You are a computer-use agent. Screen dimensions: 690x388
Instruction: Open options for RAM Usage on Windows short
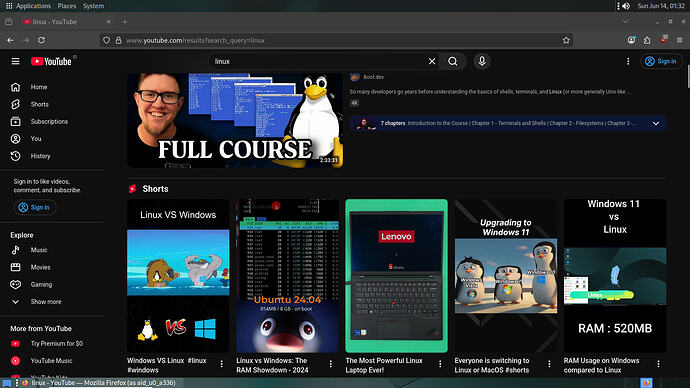click(x=658, y=364)
